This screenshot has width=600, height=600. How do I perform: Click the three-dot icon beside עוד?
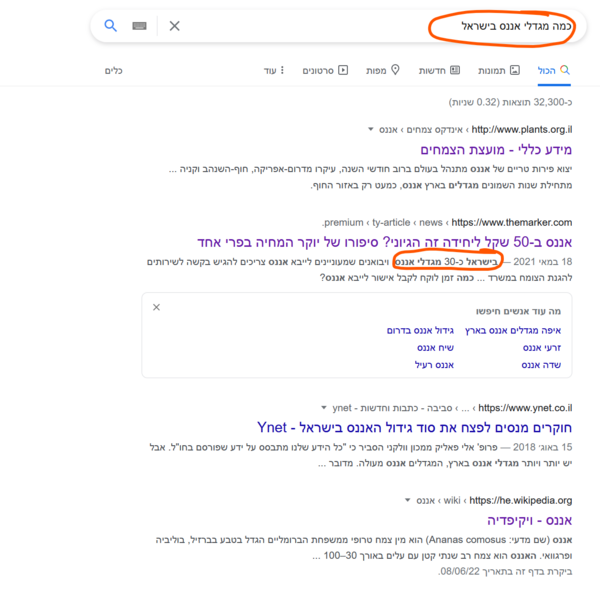(282, 70)
